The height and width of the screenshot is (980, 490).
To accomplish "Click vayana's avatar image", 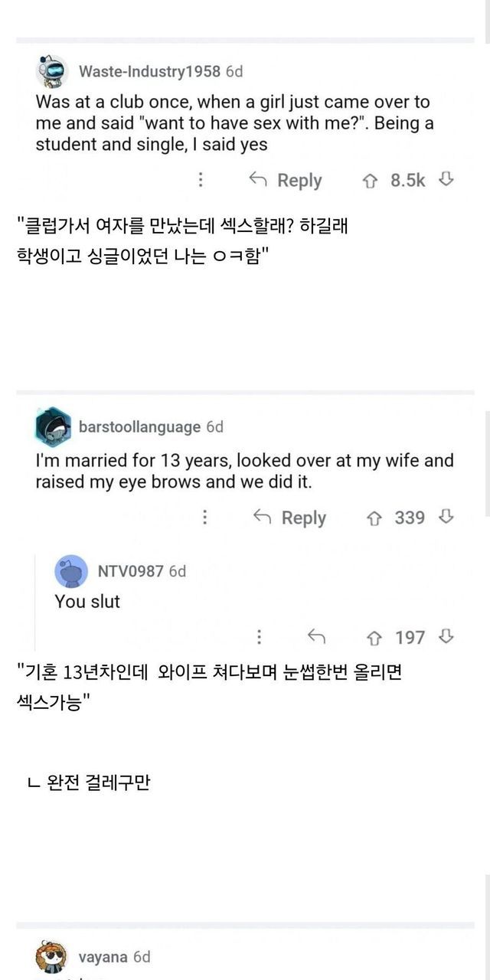I will [x=53, y=957].
